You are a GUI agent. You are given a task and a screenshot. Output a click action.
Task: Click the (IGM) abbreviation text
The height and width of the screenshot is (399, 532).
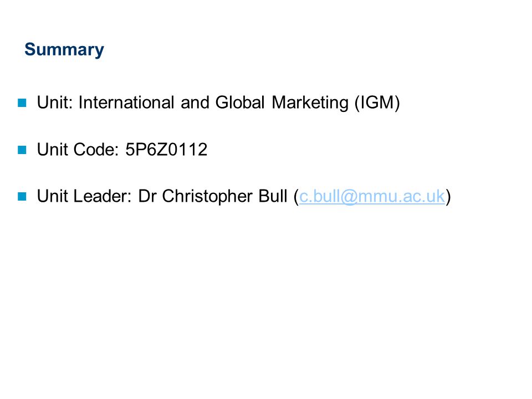pyautogui.click(x=377, y=103)
